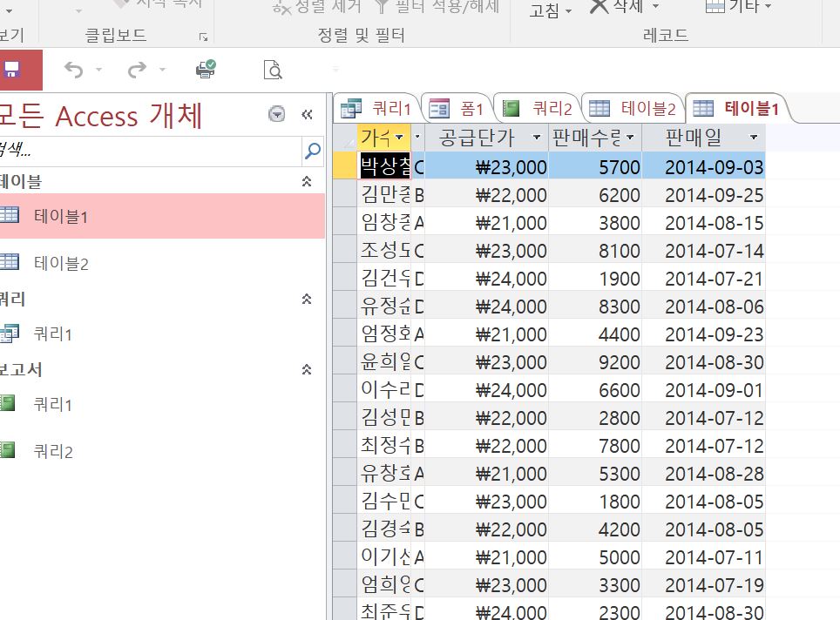Click the Redo arrow icon
Viewport: 840px width, 620px height.
pyautogui.click(x=137, y=70)
